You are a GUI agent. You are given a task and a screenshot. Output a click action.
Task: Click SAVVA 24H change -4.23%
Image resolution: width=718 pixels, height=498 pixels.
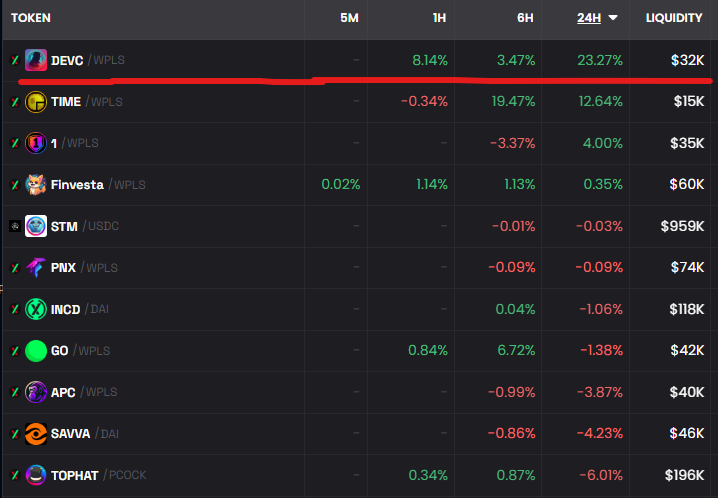pyautogui.click(x=599, y=433)
